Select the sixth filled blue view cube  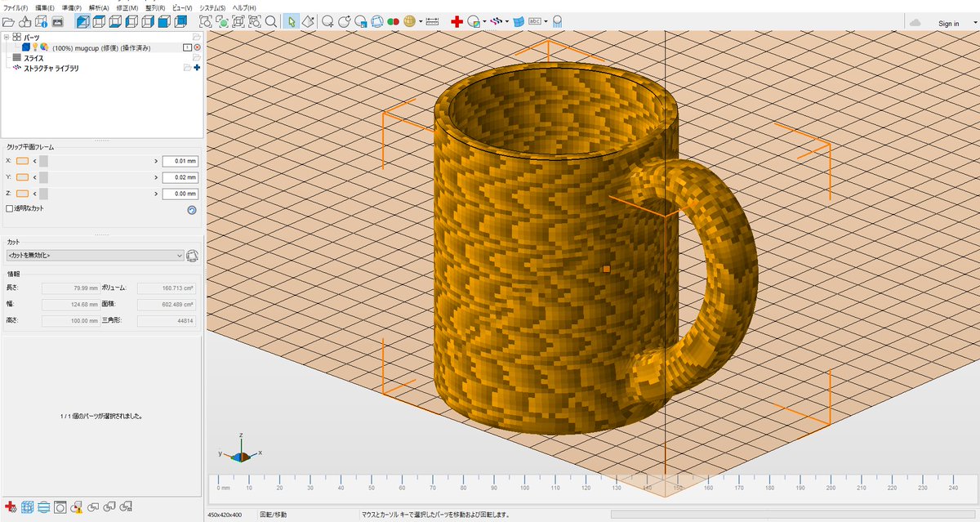point(163,22)
